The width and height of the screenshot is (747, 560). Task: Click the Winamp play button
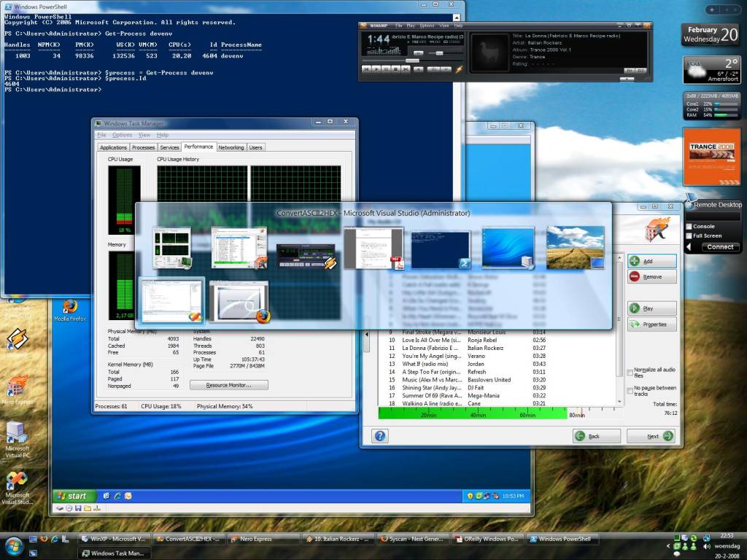pos(376,69)
